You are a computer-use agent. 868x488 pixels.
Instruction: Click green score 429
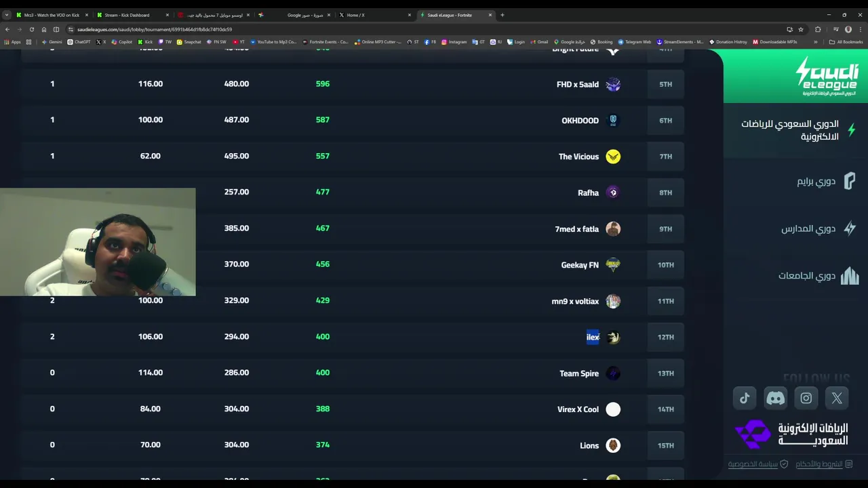click(322, 300)
